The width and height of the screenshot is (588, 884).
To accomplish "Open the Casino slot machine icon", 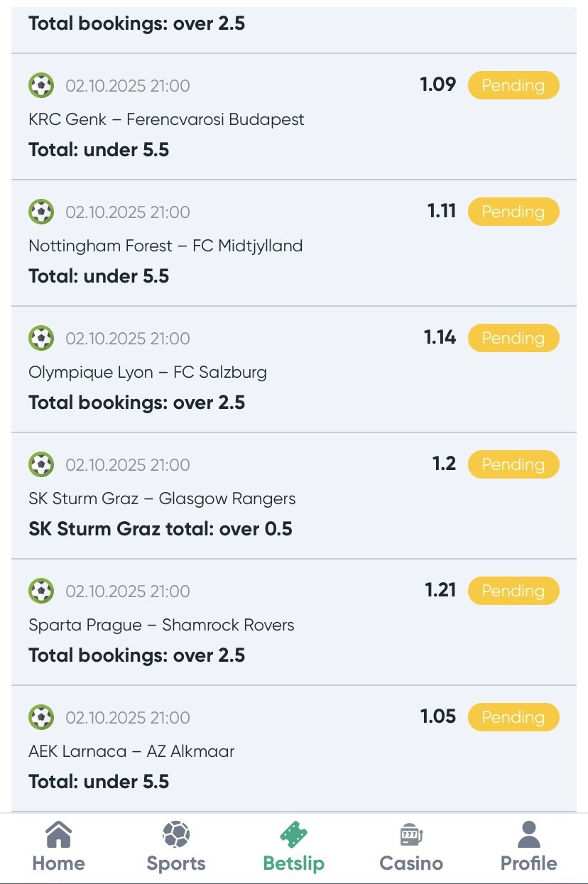I will (411, 835).
